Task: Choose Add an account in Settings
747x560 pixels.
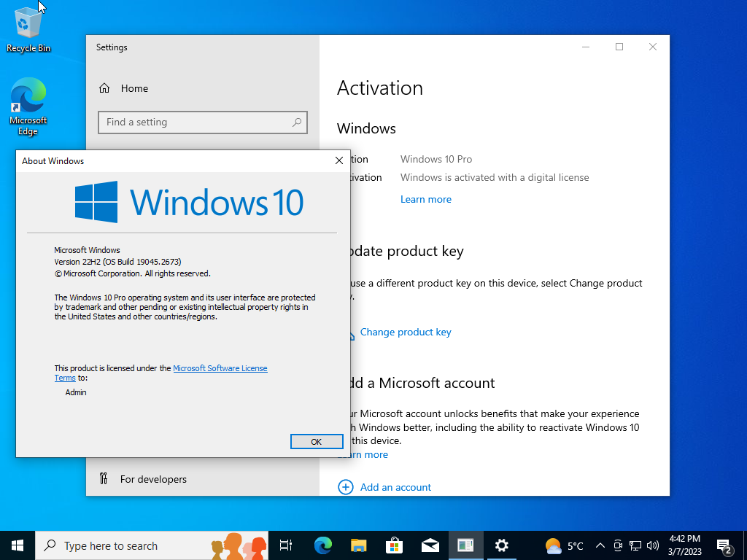Action: pyautogui.click(x=395, y=487)
